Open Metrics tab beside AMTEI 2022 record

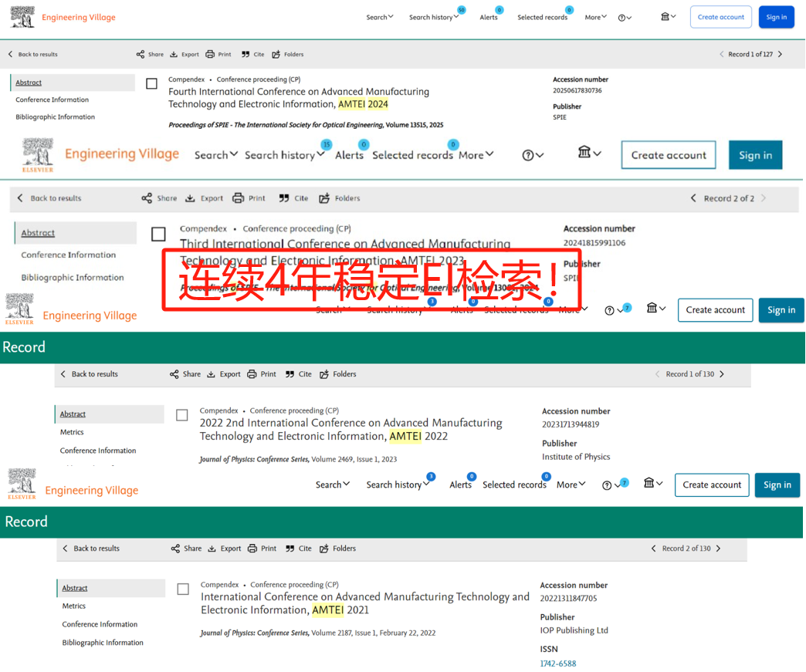72,432
